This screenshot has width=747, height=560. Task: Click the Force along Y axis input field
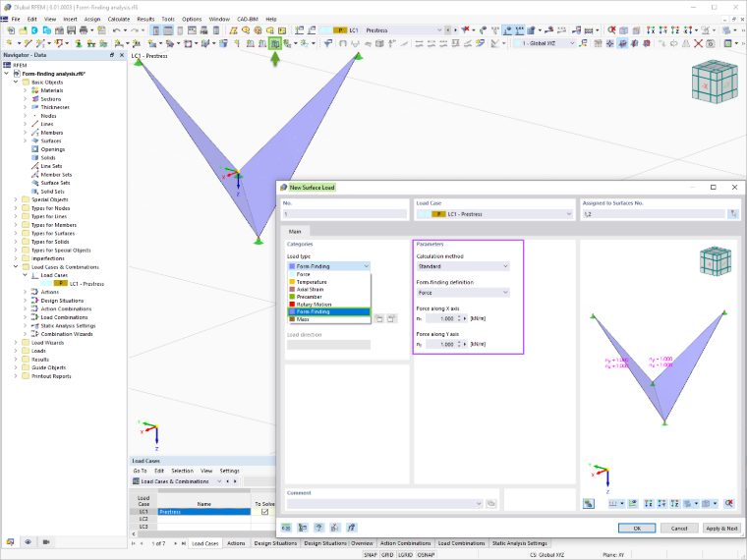click(x=440, y=344)
